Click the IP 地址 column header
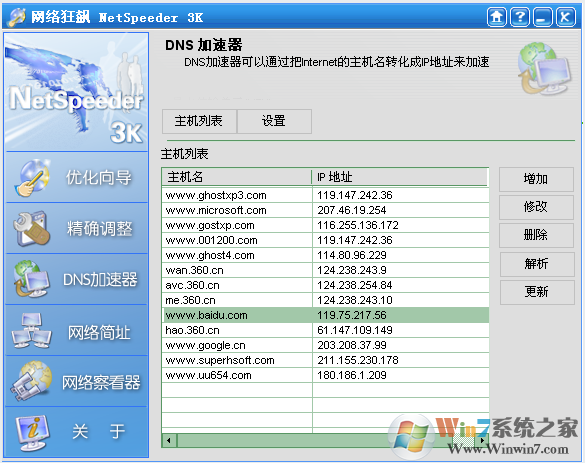585x463 pixels. pyautogui.click(x=400, y=177)
